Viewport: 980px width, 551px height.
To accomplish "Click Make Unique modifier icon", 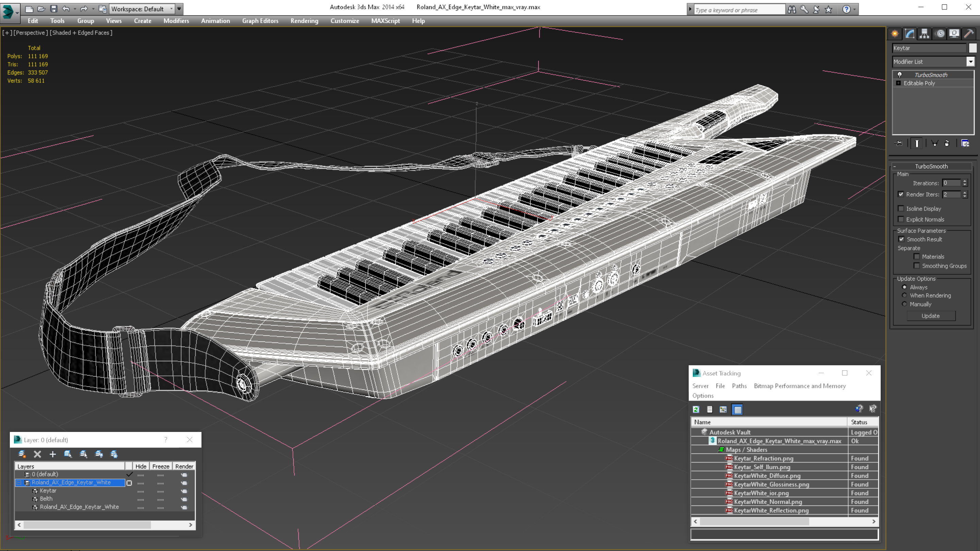I will click(x=935, y=143).
